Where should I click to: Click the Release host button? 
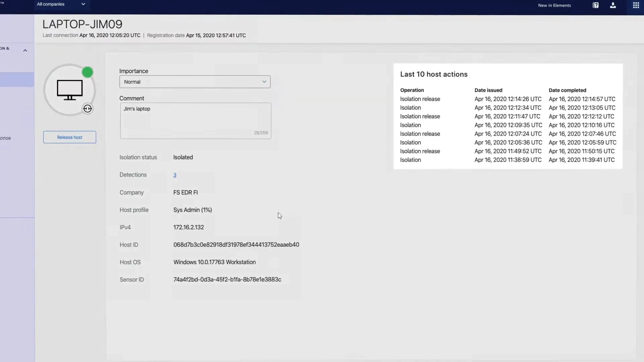tap(70, 137)
